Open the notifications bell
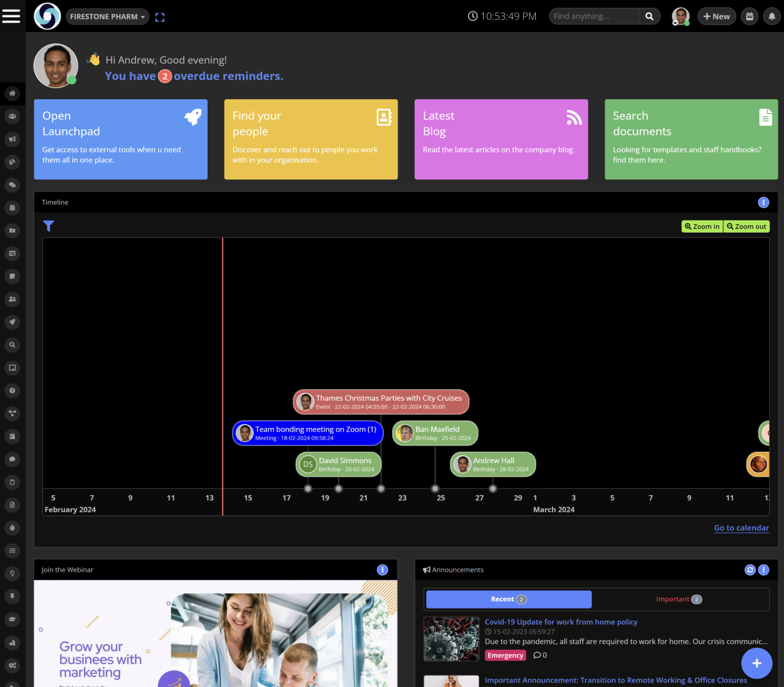This screenshot has height=687, width=784. tap(771, 16)
